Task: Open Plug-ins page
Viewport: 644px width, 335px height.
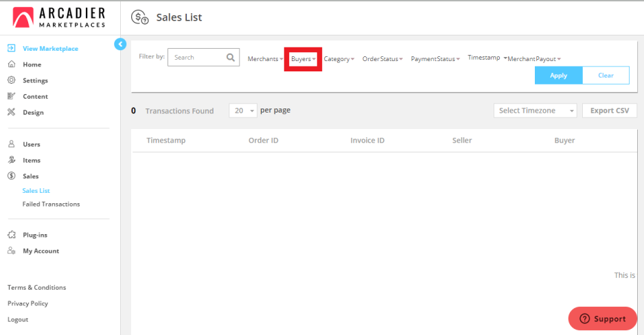Action: tap(35, 235)
